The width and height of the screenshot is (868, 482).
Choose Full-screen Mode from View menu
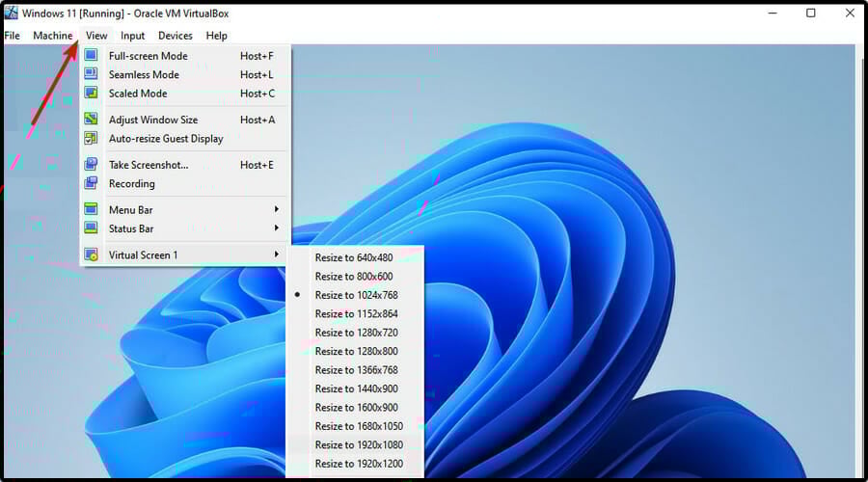[185, 56]
